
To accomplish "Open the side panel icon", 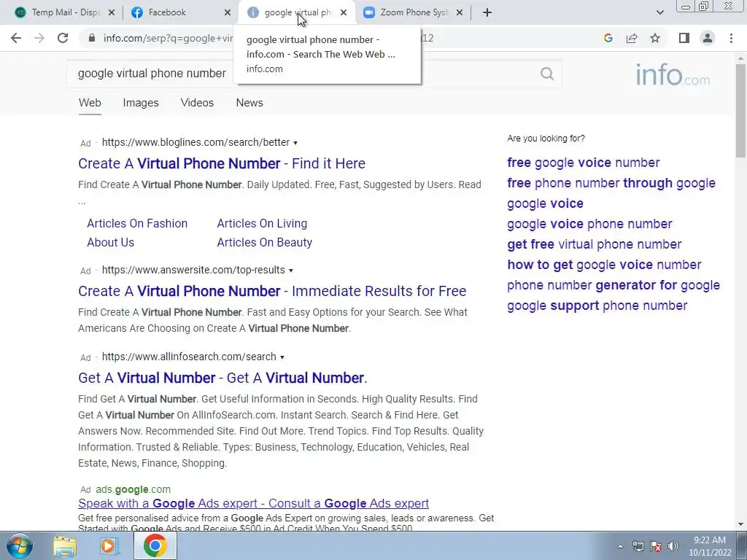I will [684, 38].
